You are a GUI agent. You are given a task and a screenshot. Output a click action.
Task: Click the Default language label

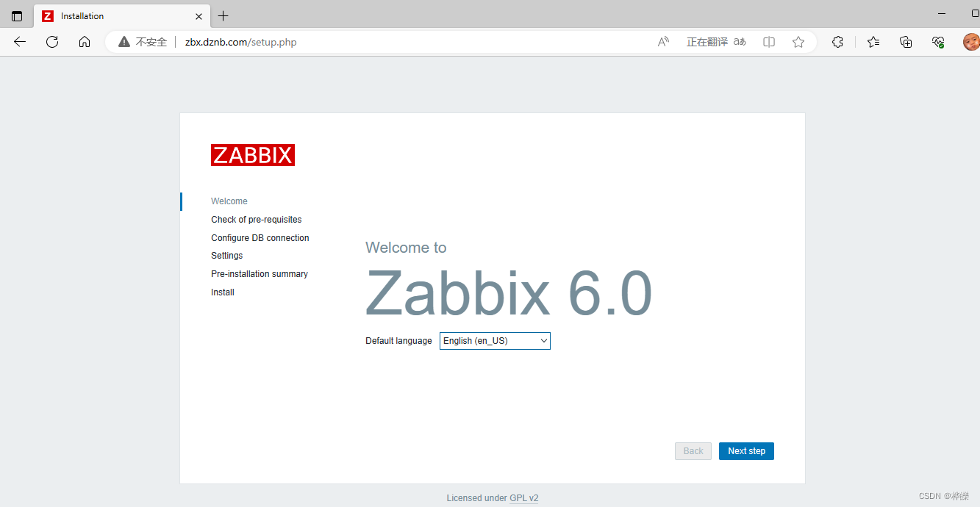click(x=398, y=341)
